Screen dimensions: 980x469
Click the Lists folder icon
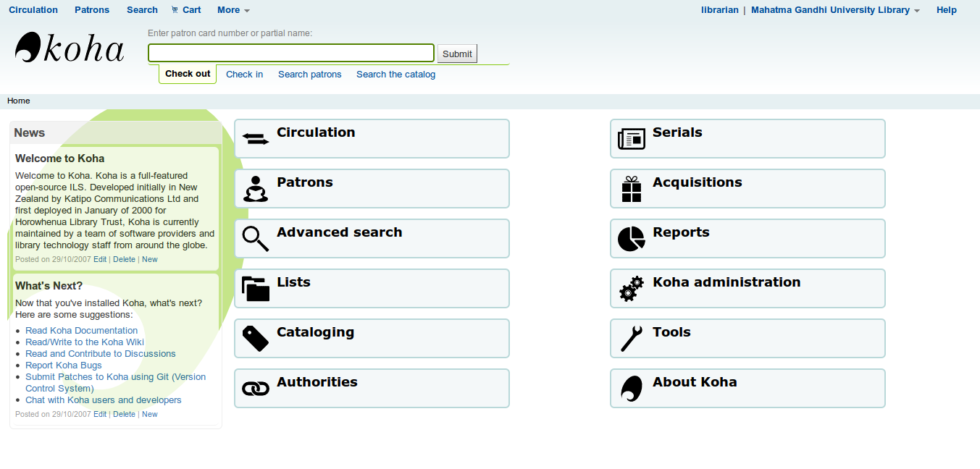(255, 288)
